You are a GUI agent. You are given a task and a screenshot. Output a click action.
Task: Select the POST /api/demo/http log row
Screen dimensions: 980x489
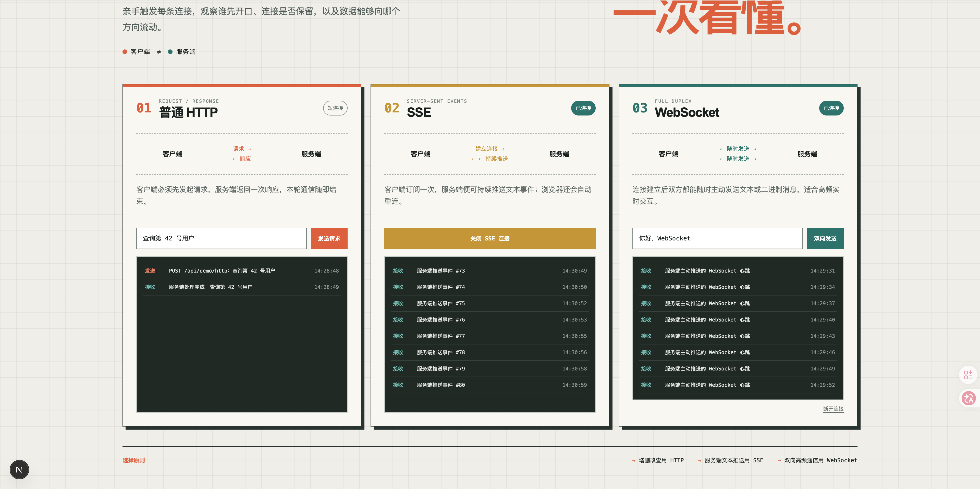[242, 271]
